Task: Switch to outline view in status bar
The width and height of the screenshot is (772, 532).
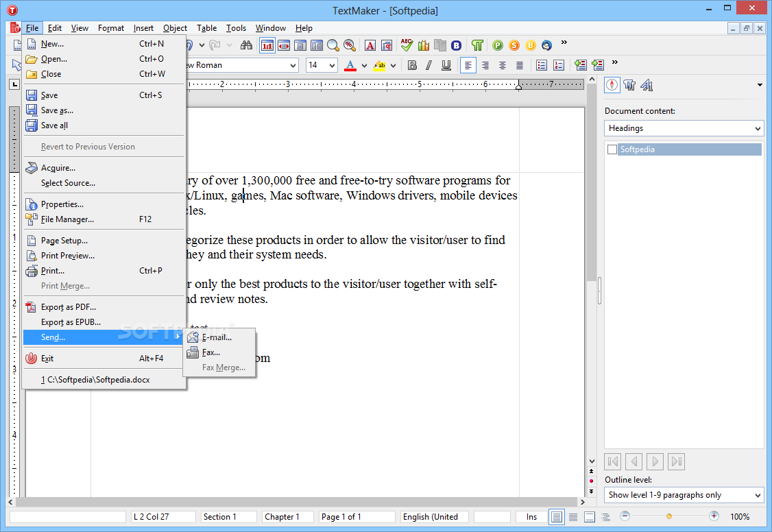Action: click(605, 517)
